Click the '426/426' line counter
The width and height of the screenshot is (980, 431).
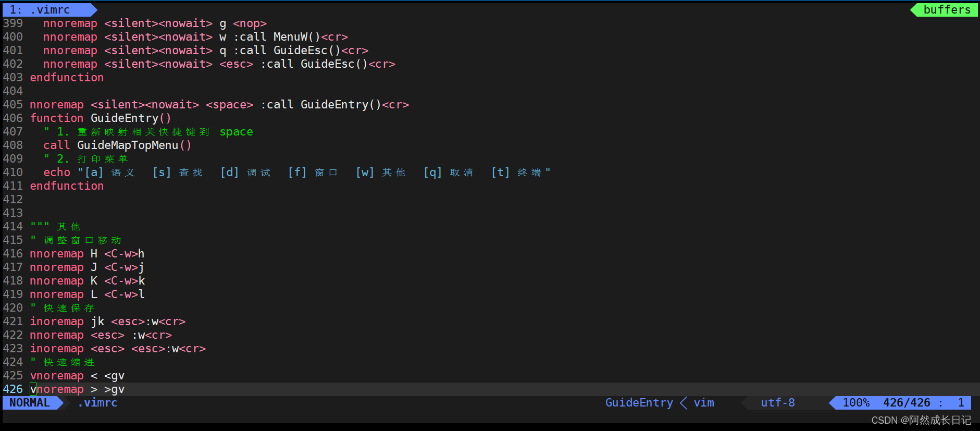[x=907, y=403]
